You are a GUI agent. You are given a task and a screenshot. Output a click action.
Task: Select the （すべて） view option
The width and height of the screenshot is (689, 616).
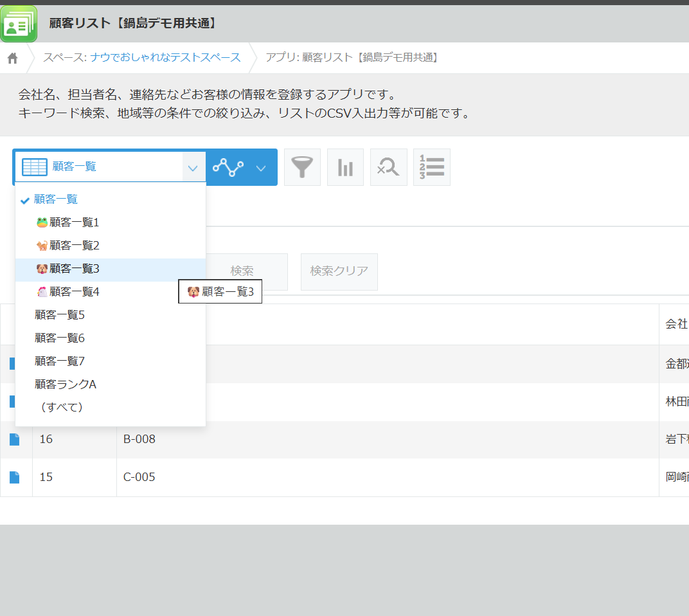pos(61,408)
